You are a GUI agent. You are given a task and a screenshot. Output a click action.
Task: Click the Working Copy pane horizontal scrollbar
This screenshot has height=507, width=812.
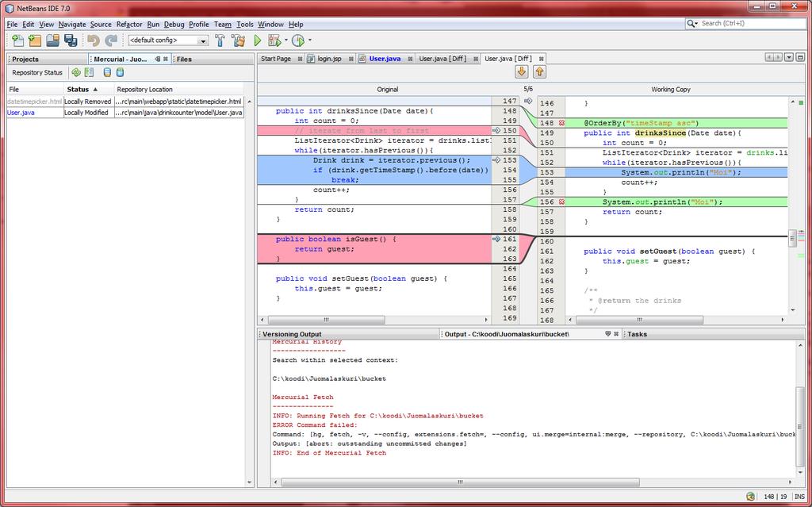[676, 320]
